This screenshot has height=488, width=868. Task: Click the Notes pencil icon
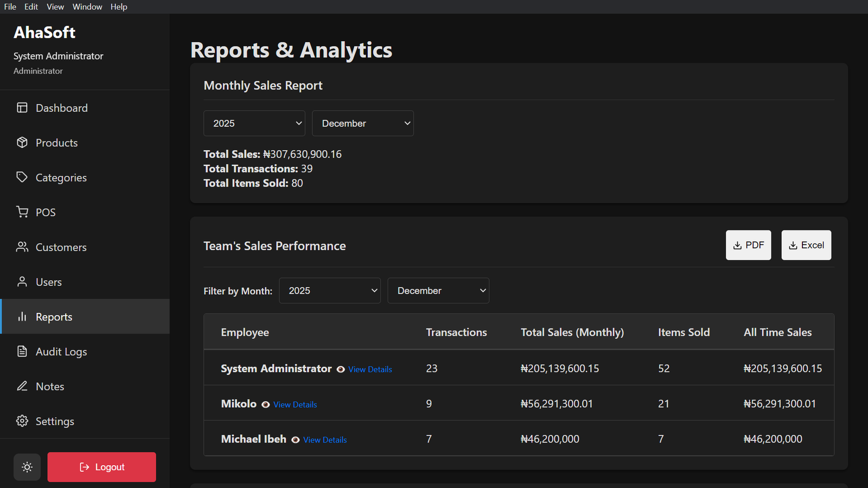[x=22, y=386]
